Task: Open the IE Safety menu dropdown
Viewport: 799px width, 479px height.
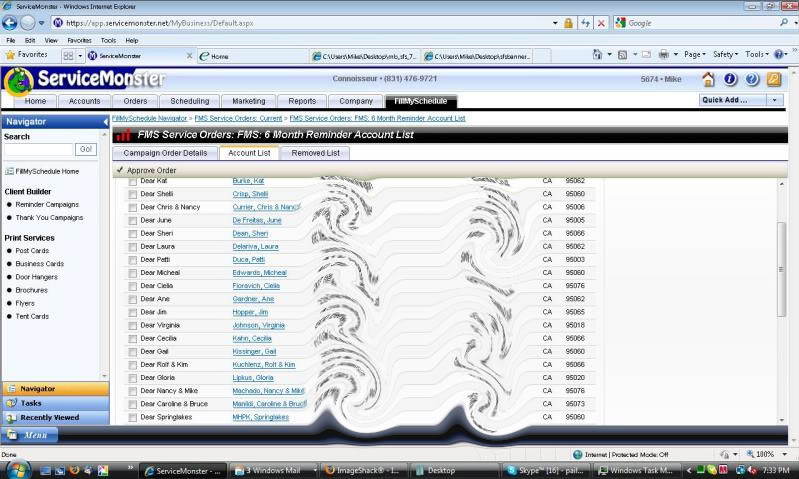Action: (x=725, y=55)
